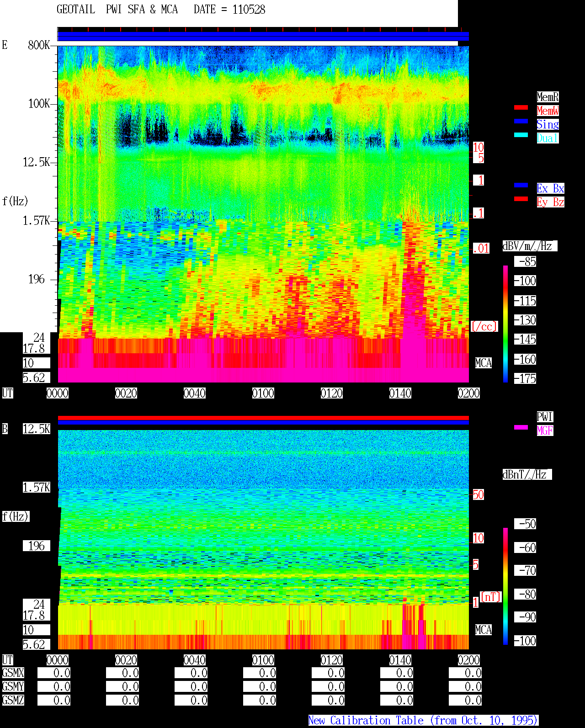Click the 0140 UT marker under B spectrogram
The height and width of the screenshot is (728, 585).
pyautogui.click(x=400, y=660)
